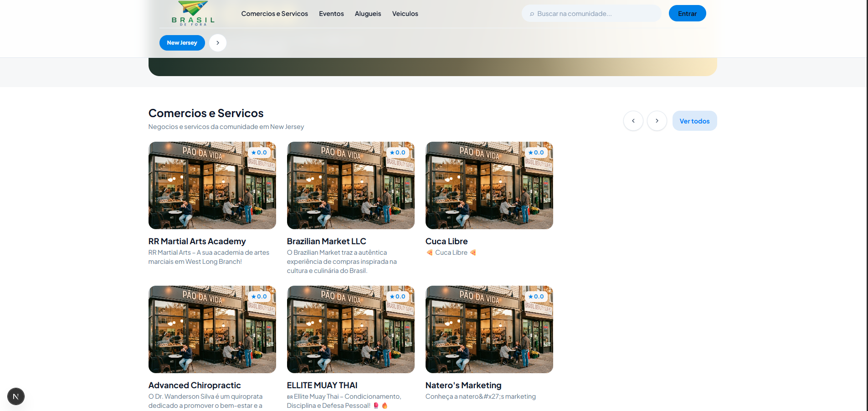
Task: Go to the Eventos page
Action: [331, 14]
